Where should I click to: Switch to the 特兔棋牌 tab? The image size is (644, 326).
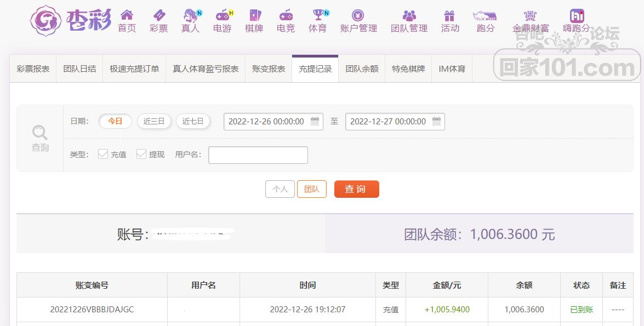[408, 69]
